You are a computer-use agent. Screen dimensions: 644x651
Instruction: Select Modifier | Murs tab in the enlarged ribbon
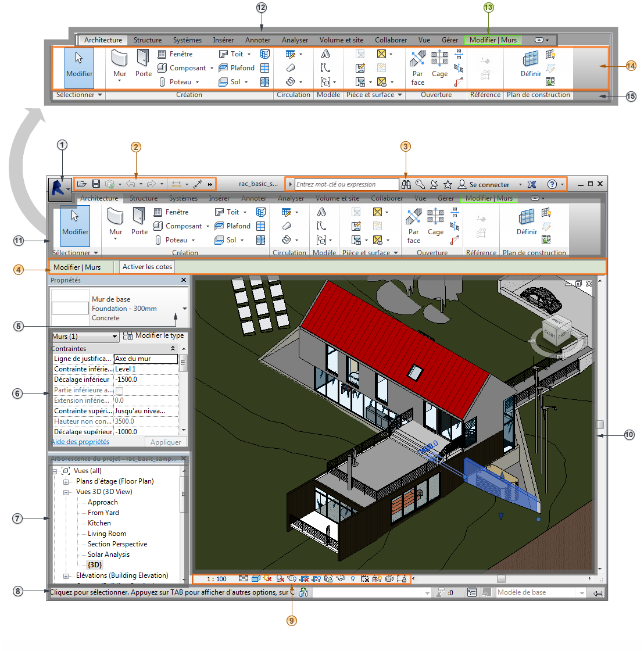tap(493, 40)
